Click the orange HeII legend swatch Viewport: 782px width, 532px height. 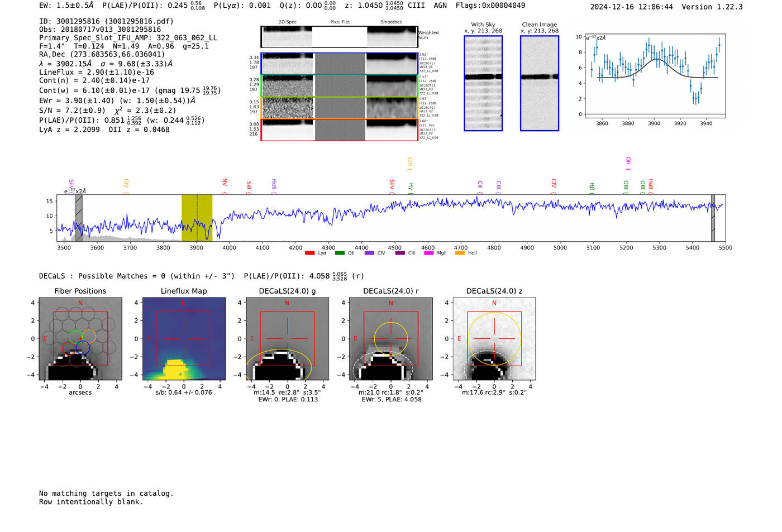pos(460,253)
